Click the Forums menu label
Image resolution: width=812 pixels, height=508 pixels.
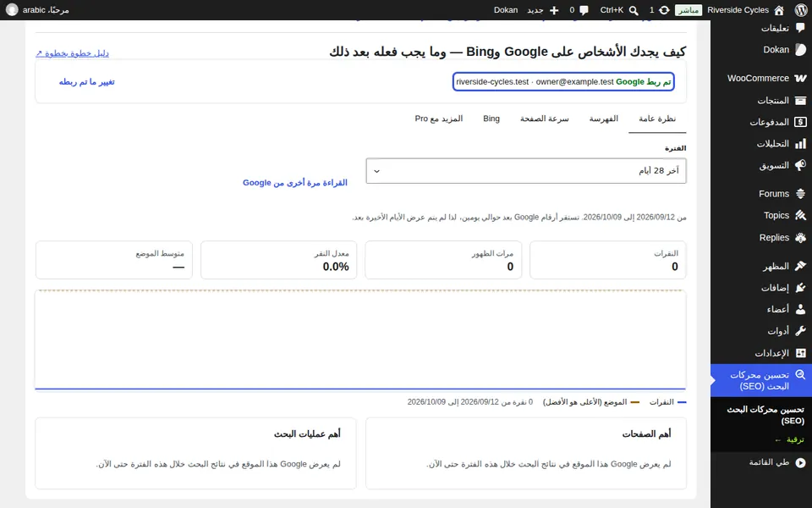point(774,194)
